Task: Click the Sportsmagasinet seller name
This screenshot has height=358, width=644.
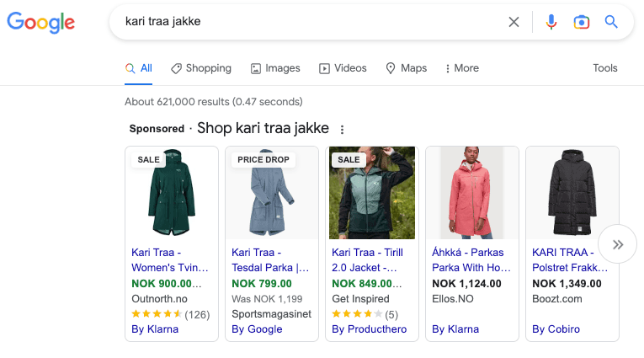Action: point(271,314)
